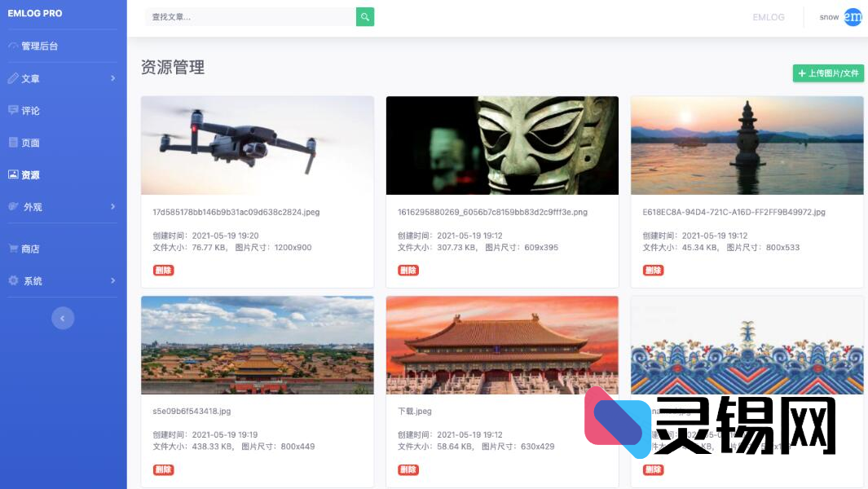Click the 上传图片/文件 upload button
This screenshot has width=868, height=489.
point(828,73)
